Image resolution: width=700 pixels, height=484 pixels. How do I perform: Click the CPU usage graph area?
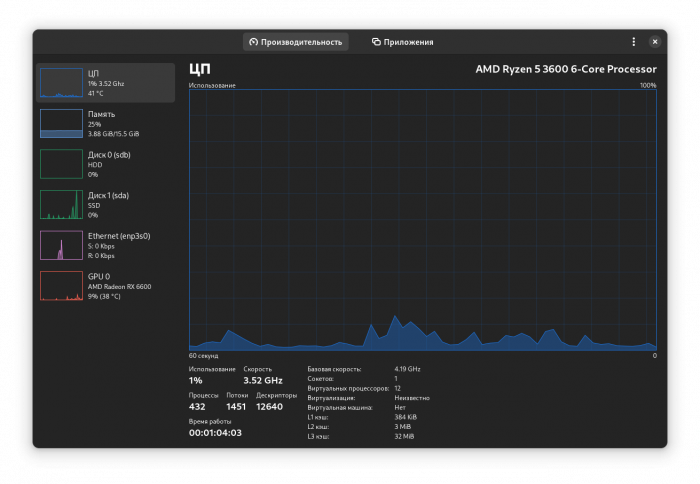point(422,220)
